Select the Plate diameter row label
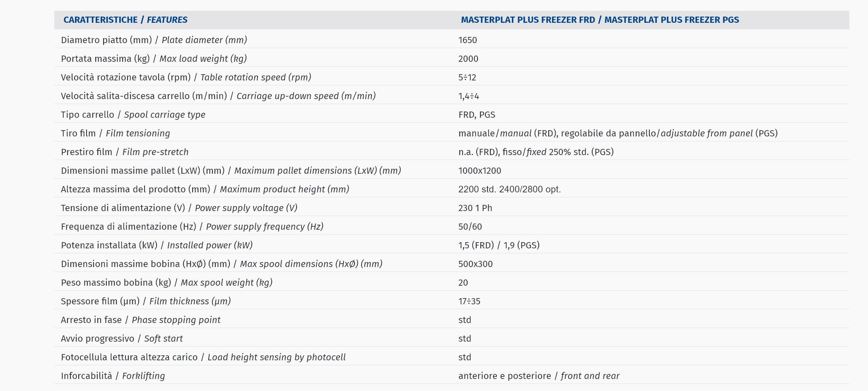868x391 pixels. point(154,40)
